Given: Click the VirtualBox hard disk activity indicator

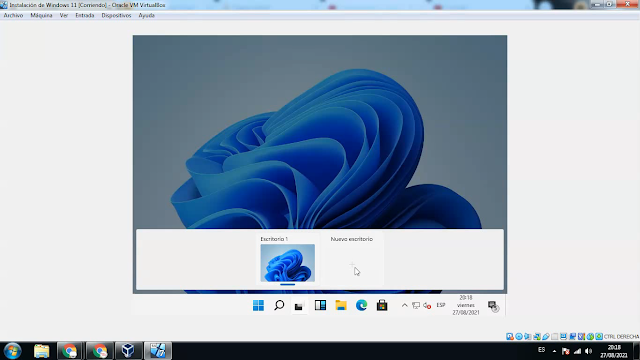Looking at the screenshot, I should pos(510,337).
